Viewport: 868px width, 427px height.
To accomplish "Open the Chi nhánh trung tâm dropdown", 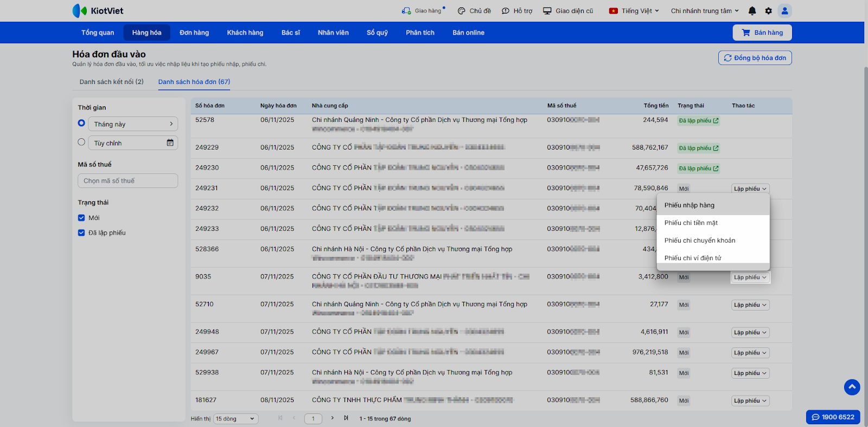I will (x=705, y=11).
